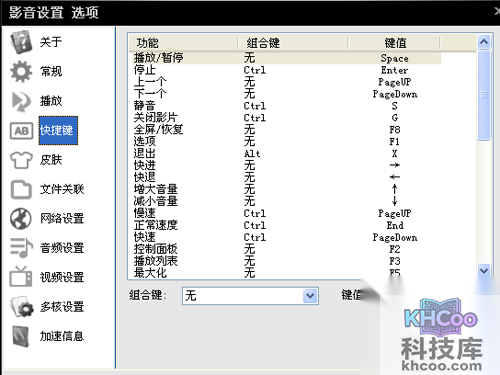Open 音频设置 page
Viewport: 500px width, 375px height.
62,248
